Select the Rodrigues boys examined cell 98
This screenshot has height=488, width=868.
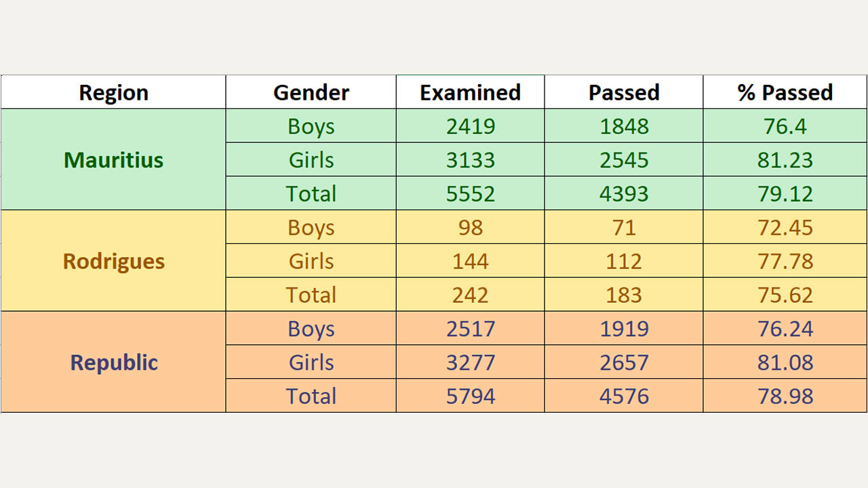click(470, 228)
